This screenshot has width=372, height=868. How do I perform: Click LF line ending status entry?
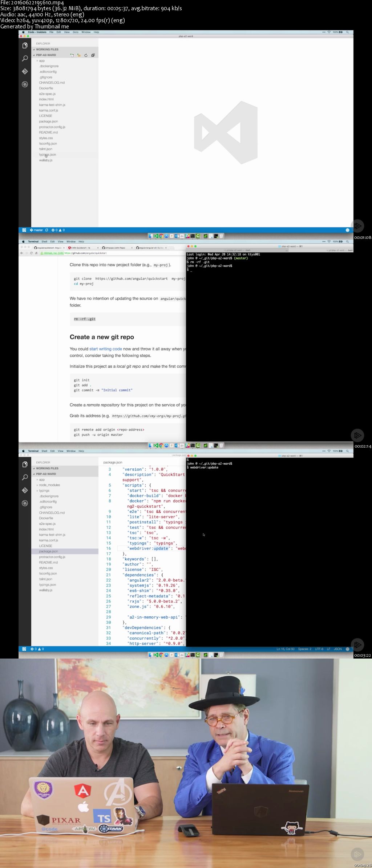click(328, 649)
